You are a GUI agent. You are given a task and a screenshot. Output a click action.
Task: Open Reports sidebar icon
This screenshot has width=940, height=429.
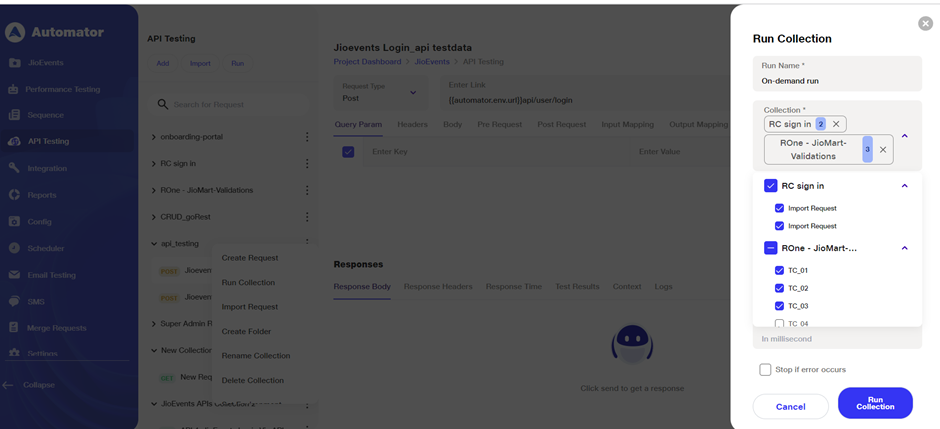click(x=14, y=195)
